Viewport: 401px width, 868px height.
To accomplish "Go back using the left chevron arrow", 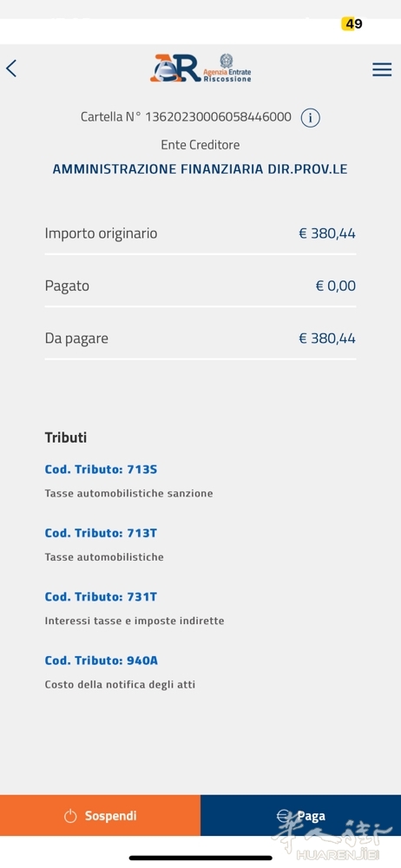I will pos(11,69).
